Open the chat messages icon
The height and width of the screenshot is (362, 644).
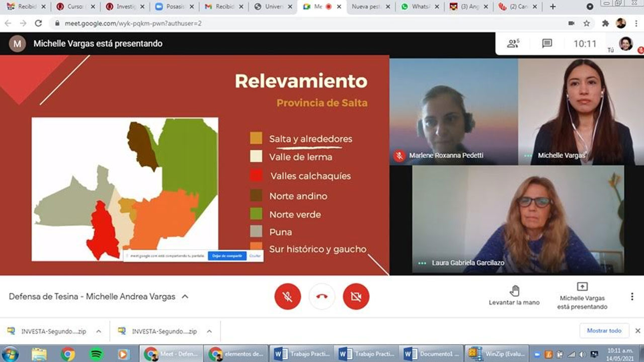click(x=547, y=44)
